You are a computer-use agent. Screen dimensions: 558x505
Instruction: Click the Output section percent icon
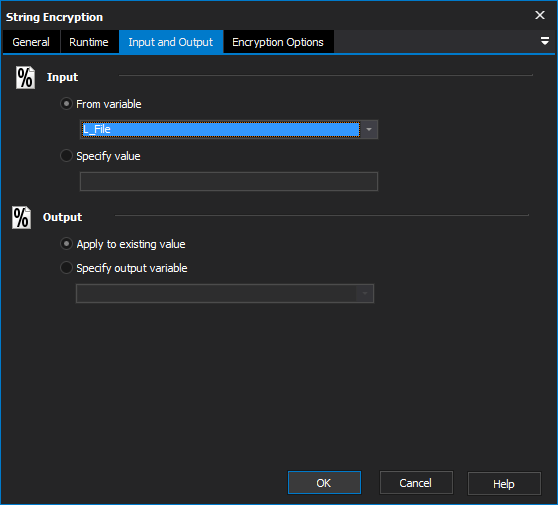coord(21,217)
